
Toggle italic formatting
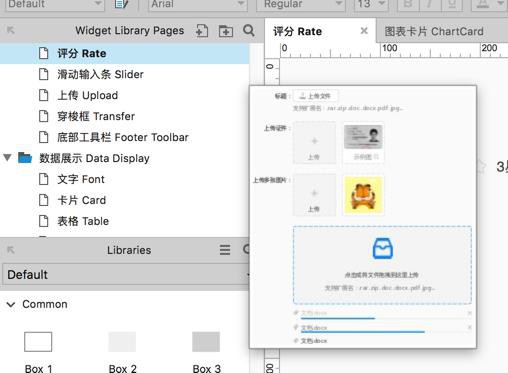tap(429, 4)
